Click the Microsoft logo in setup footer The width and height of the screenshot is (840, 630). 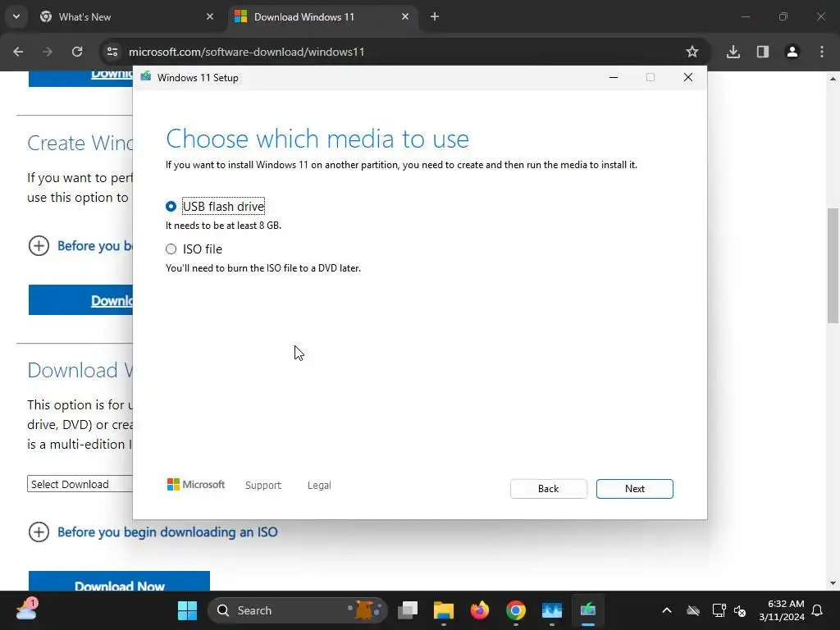tap(196, 485)
